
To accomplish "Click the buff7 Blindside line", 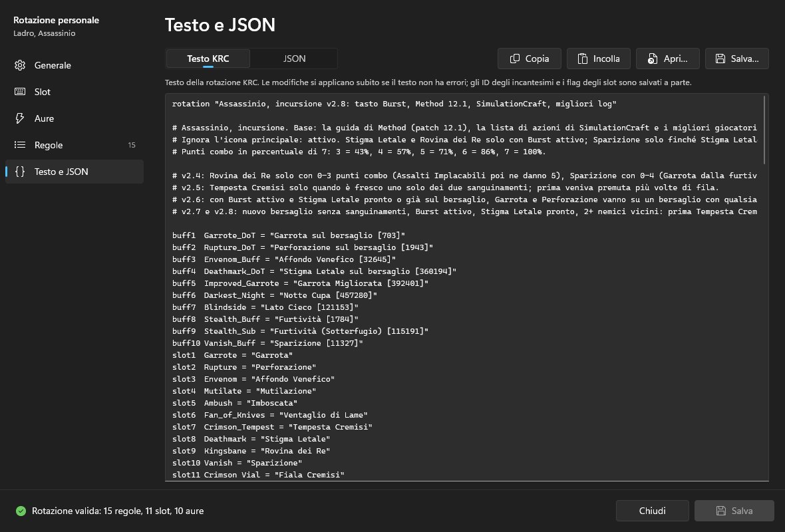I will click(265, 307).
